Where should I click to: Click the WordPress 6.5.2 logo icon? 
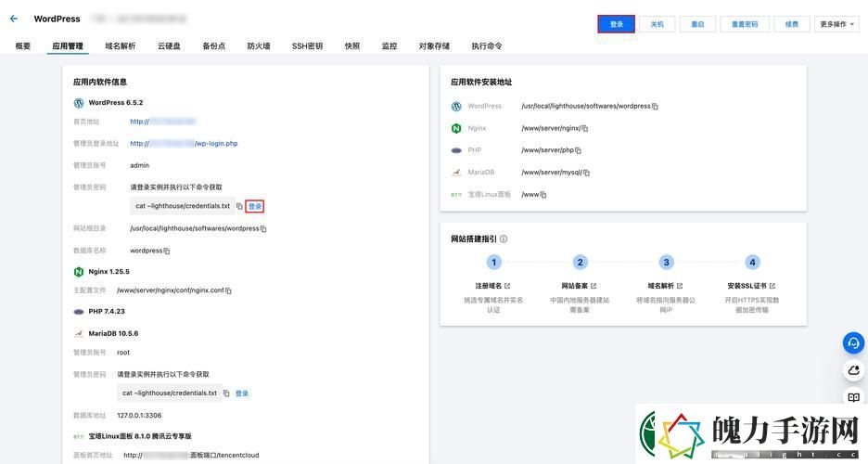[x=79, y=103]
